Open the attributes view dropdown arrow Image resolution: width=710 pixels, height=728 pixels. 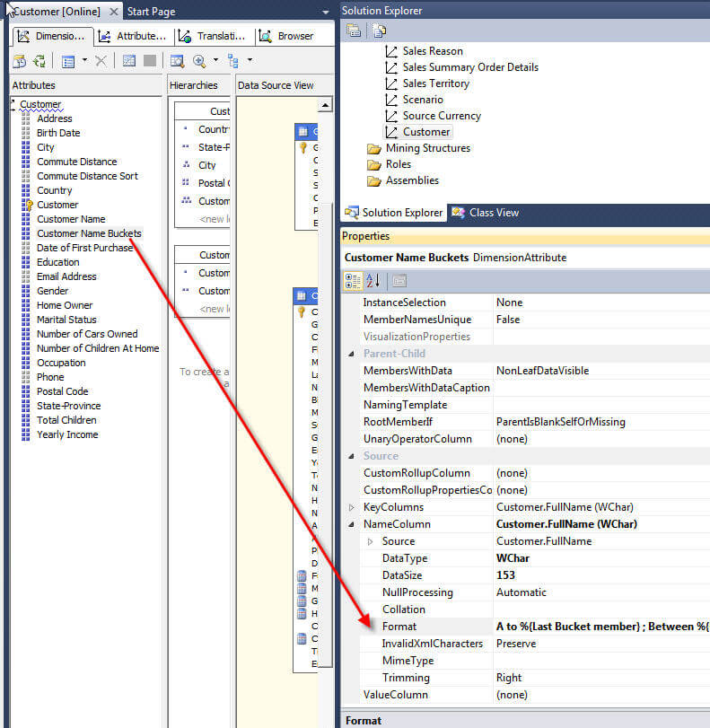84,60
